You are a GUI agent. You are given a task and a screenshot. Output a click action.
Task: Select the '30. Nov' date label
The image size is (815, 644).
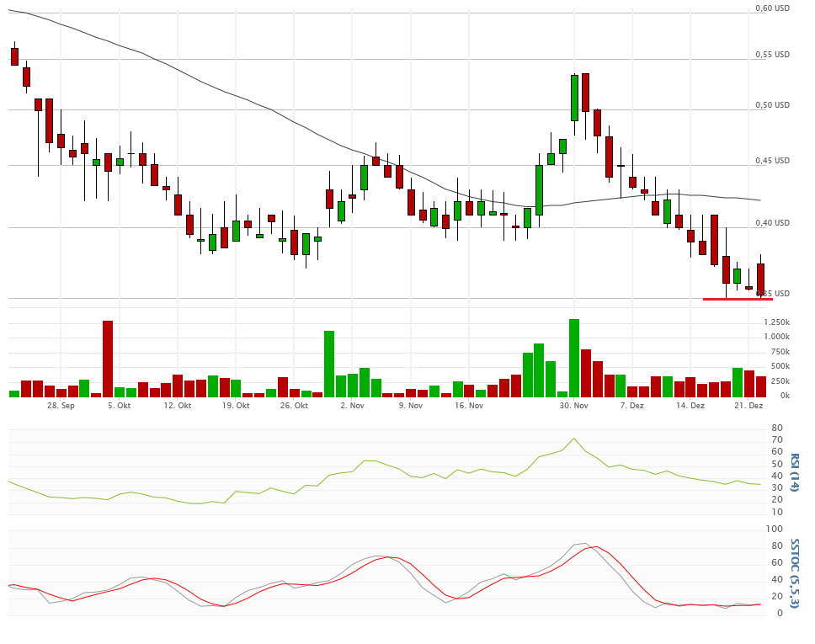pos(573,406)
